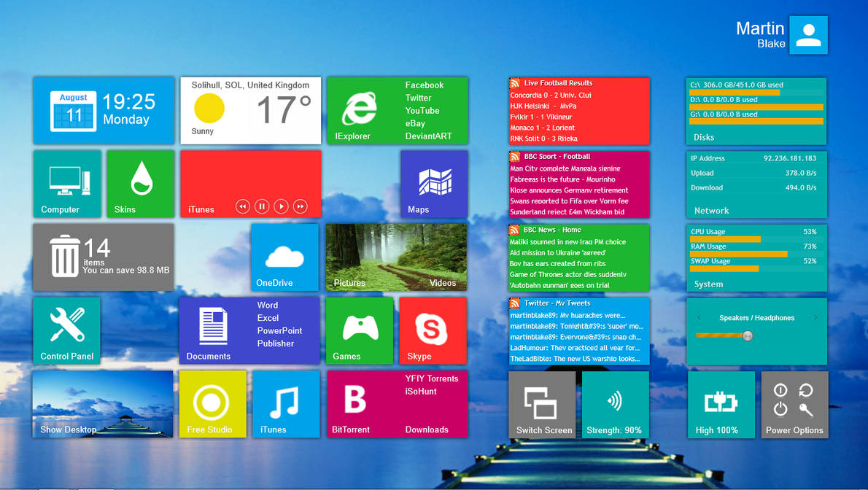Screen dimensions: 868x490
Task: Open Publisher from Documents tile
Action: pos(276,343)
